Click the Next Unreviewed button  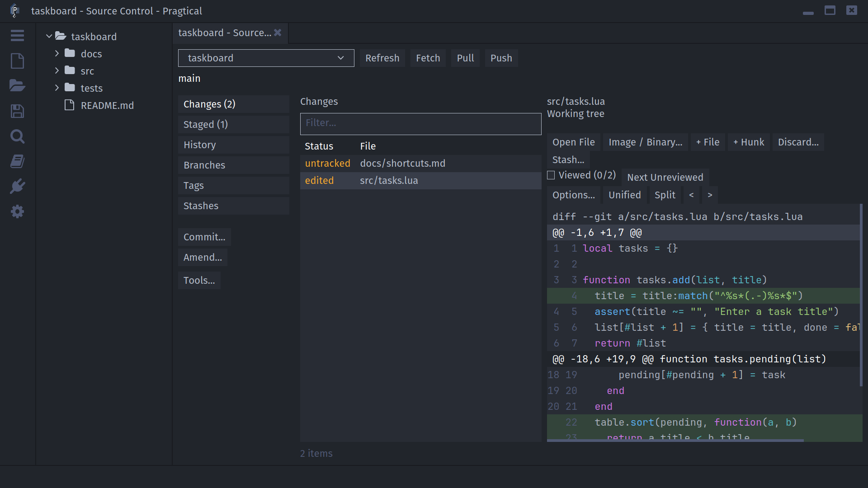coord(665,177)
